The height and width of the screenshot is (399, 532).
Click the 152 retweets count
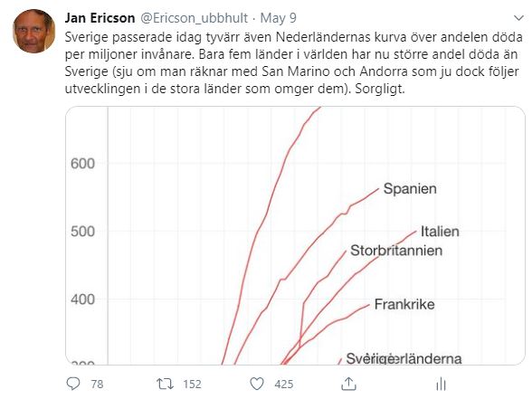193,384
